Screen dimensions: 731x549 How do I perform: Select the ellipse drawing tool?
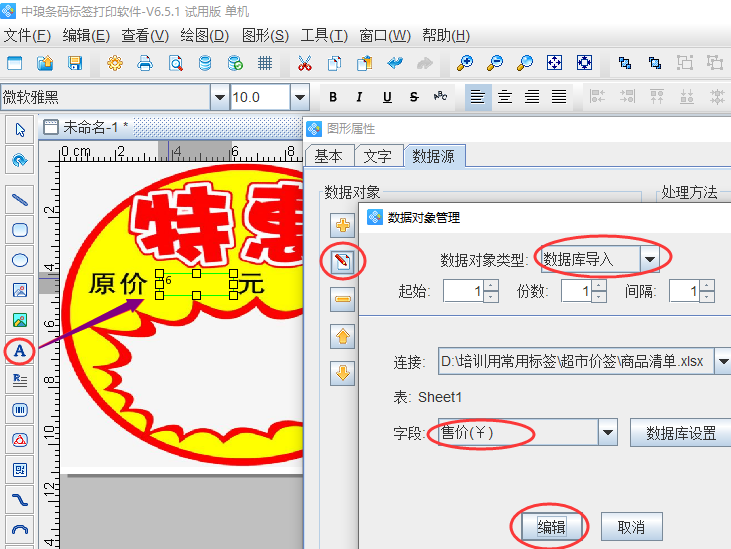pos(19,260)
